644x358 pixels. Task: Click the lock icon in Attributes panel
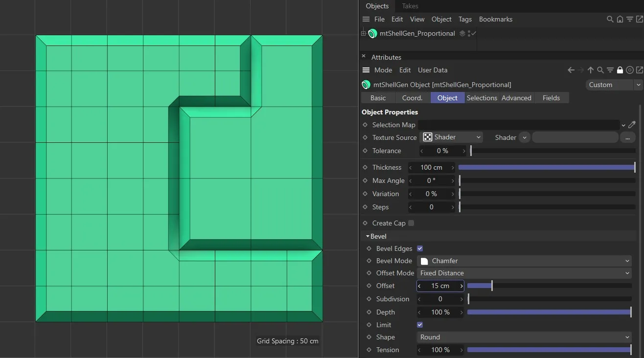pos(620,70)
